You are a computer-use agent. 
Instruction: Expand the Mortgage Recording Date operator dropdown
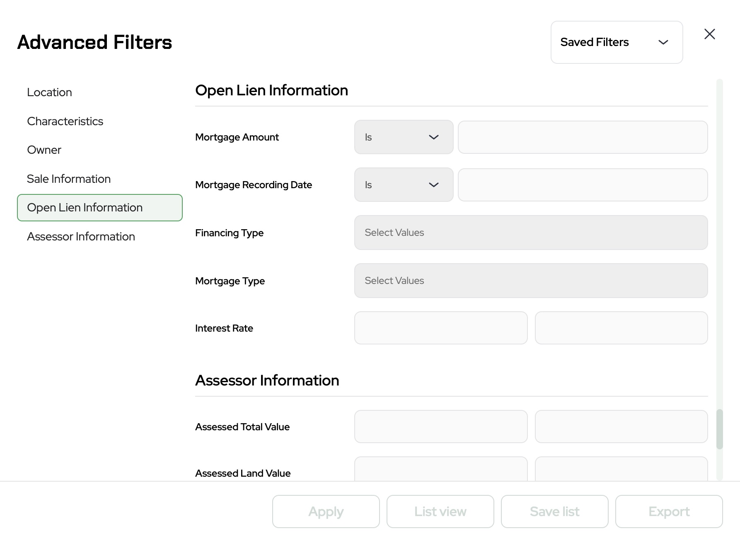click(x=404, y=185)
